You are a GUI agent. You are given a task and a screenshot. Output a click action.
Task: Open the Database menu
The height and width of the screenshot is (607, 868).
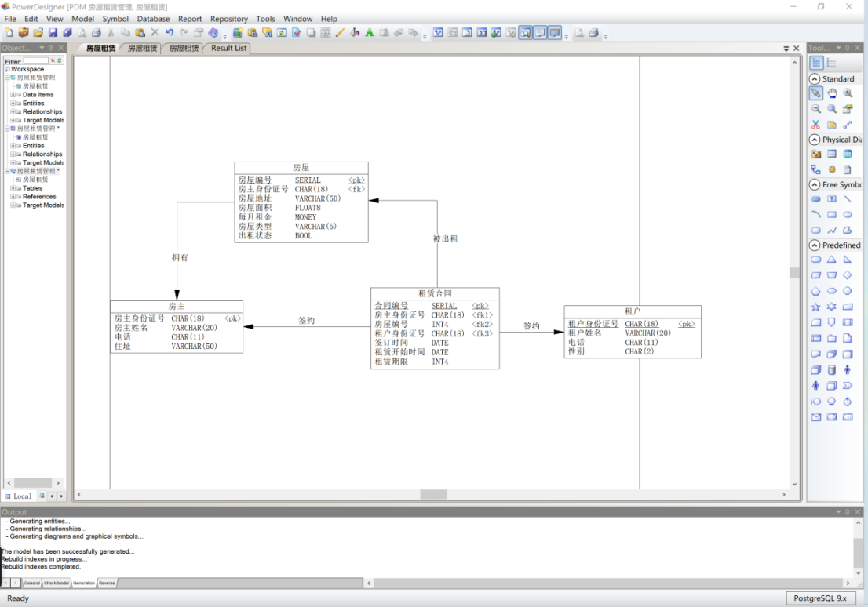point(153,19)
